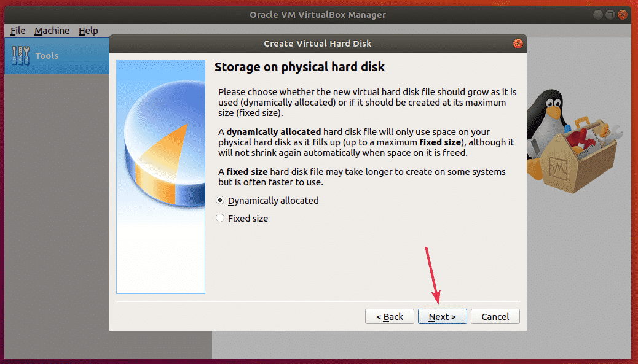Viewport: 638px width, 364px height.
Task: Click the Create Virtual Hard Disk title bar
Action: pyautogui.click(x=317, y=44)
